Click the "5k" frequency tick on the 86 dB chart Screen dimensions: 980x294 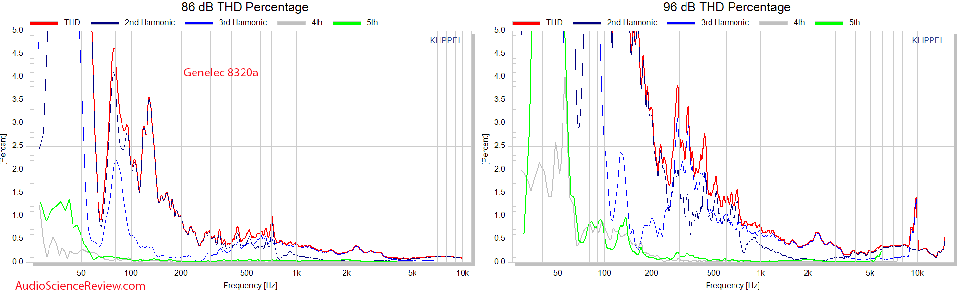click(413, 273)
